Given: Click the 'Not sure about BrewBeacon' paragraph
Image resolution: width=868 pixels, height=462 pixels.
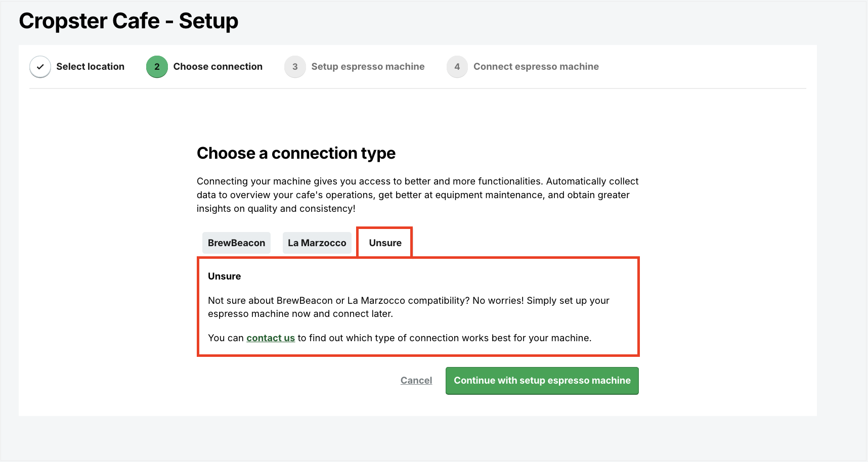Looking at the screenshot, I should [409, 307].
